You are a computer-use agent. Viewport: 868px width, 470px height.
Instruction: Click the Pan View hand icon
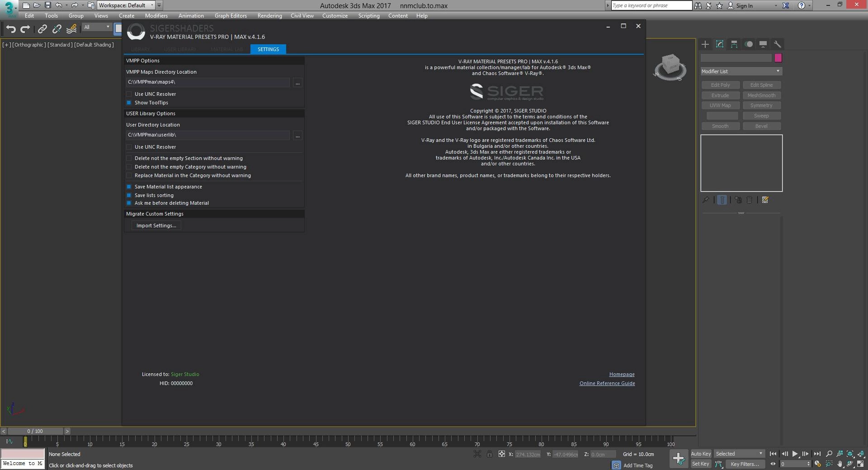point(840,464)
